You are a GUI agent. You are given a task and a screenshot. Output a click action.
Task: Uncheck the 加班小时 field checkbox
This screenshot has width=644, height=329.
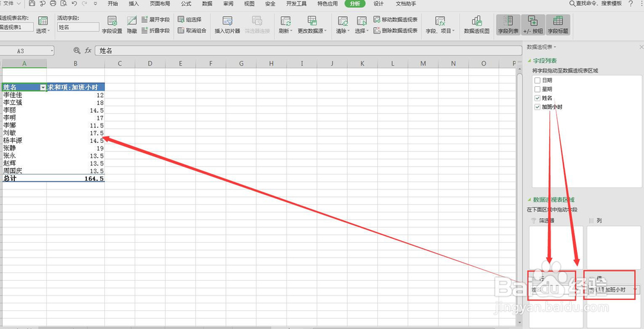pos(537,107)
